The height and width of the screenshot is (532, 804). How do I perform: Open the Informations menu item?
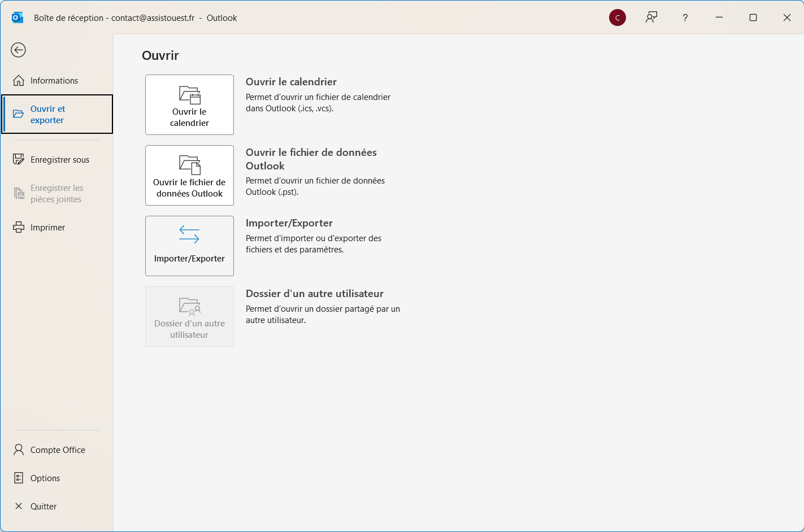57,81
